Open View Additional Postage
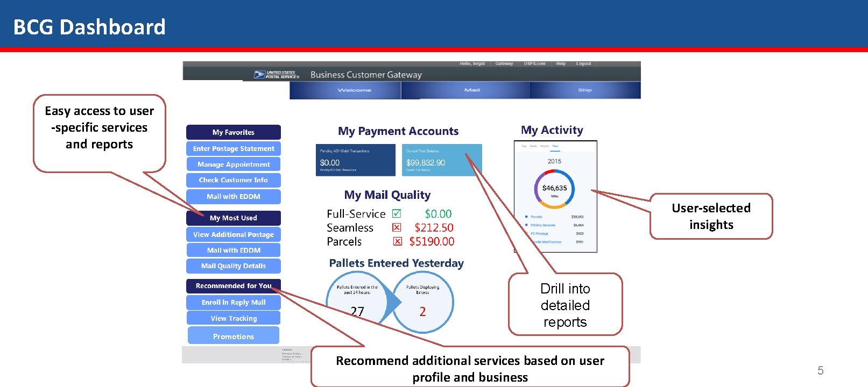868x387 pixels. click(234, 234)
